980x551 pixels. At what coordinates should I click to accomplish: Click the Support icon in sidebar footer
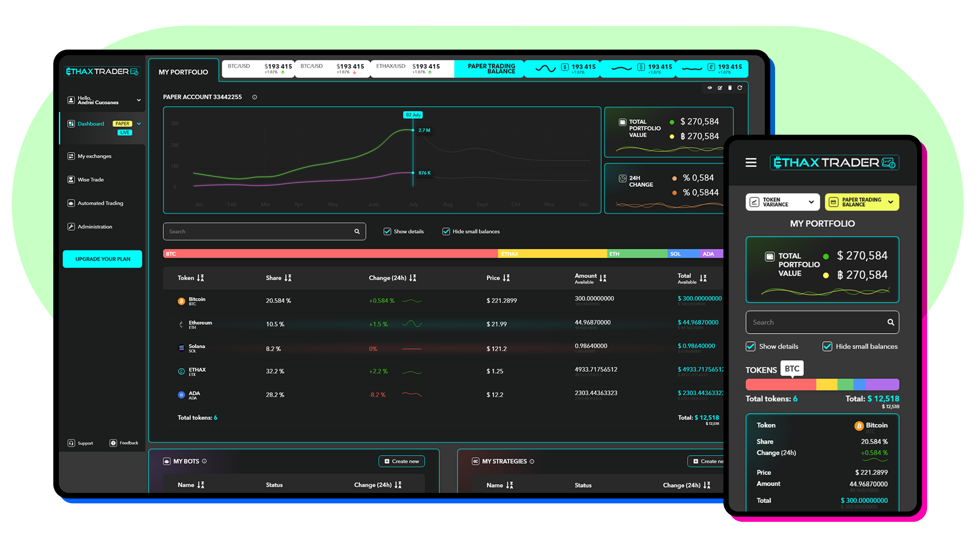[71, 443]
